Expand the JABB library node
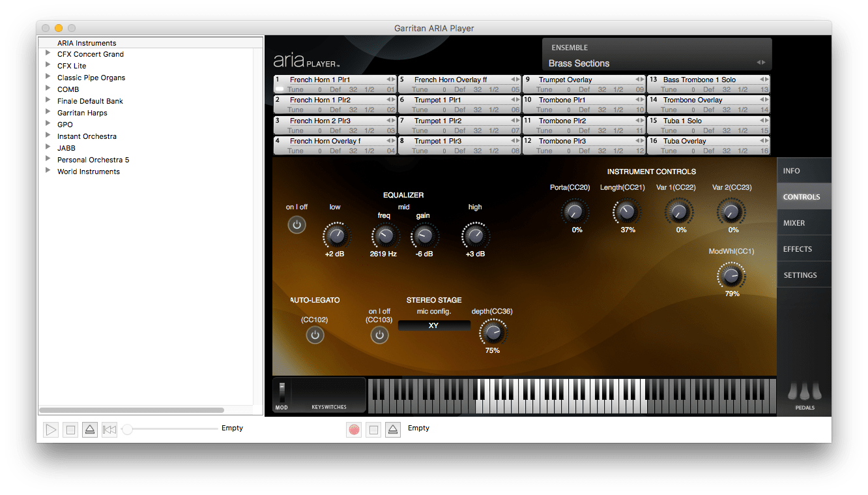Image resolution: width=868 pixels, height=495 pixels. [48, 148]
